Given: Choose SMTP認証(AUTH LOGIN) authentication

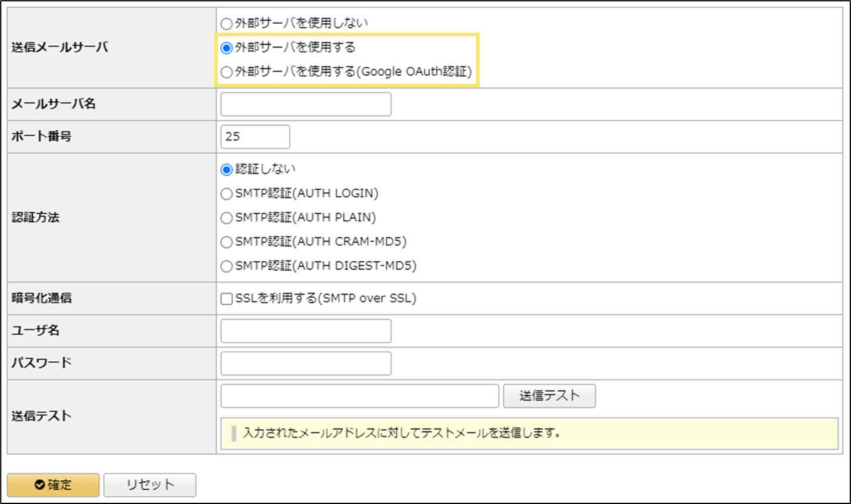Looking at the screenshot, I should tap(226, 193).
